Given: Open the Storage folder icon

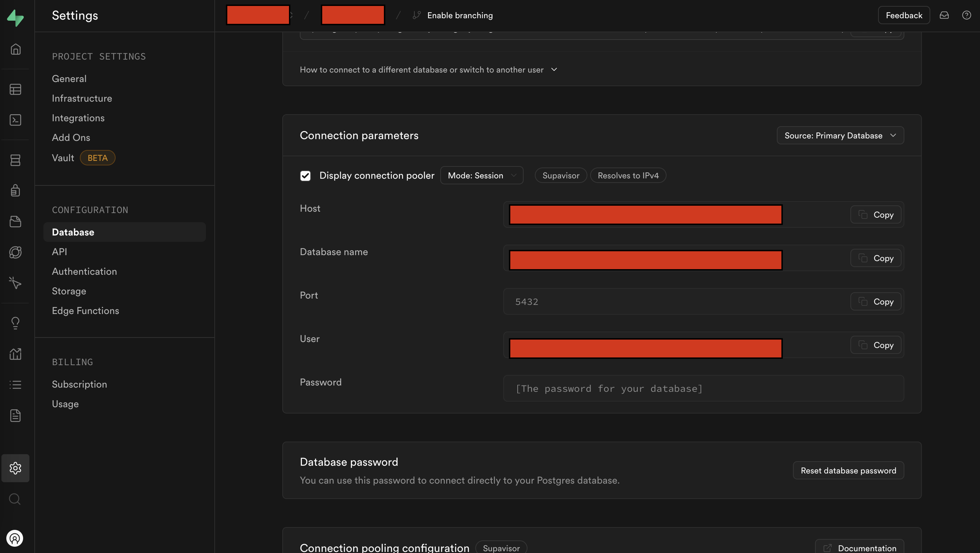Looking at the screenshot, I should pyautogui.click(x=15, y=221).
